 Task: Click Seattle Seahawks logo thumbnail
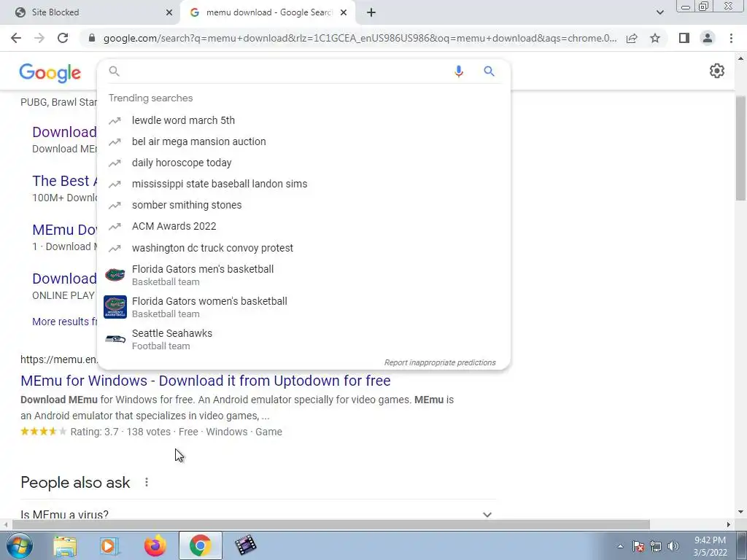pos(115,339)
